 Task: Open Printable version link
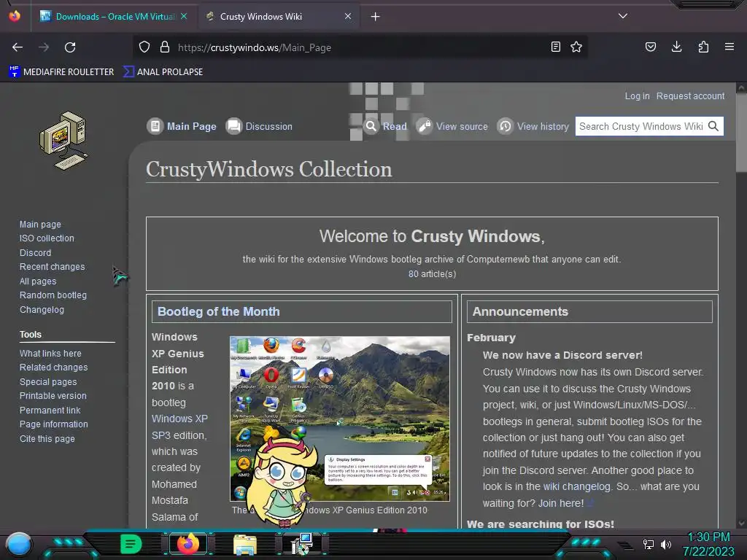tap(53, 396)
